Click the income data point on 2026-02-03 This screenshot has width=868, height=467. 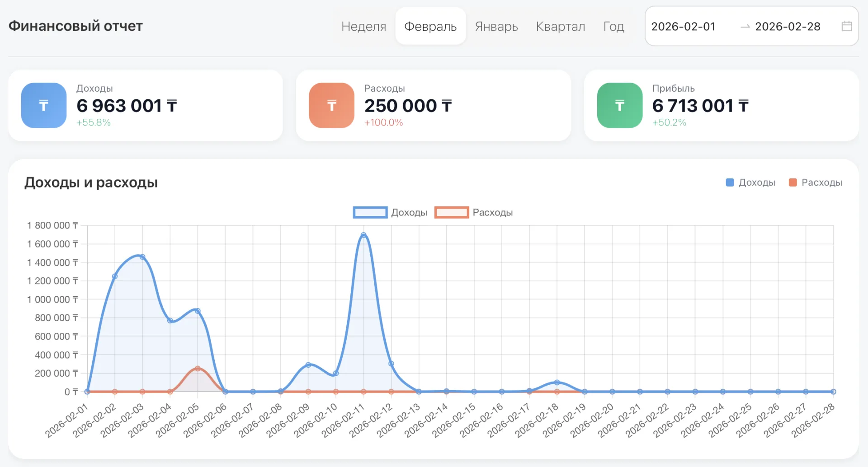(142, 257)
